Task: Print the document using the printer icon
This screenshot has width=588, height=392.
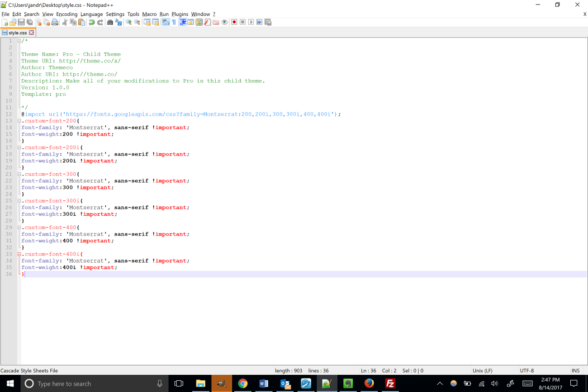Action: tap(55, 22)
